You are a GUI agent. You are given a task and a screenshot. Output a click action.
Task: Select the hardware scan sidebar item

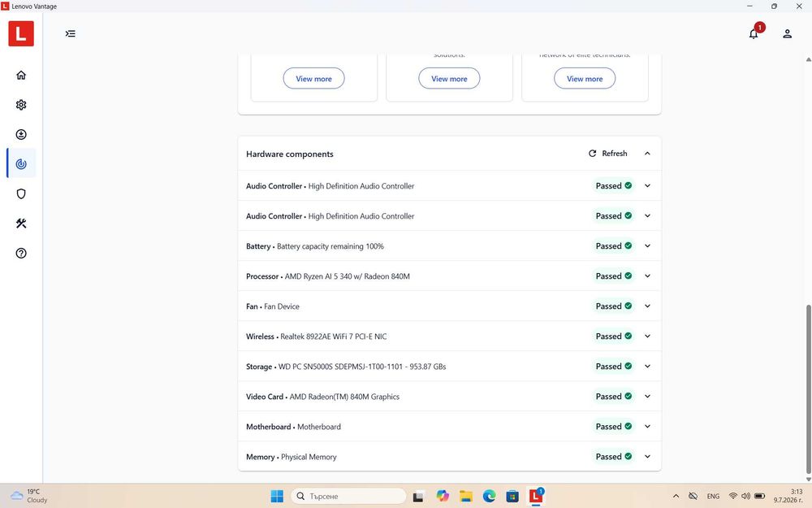point(21,164)
